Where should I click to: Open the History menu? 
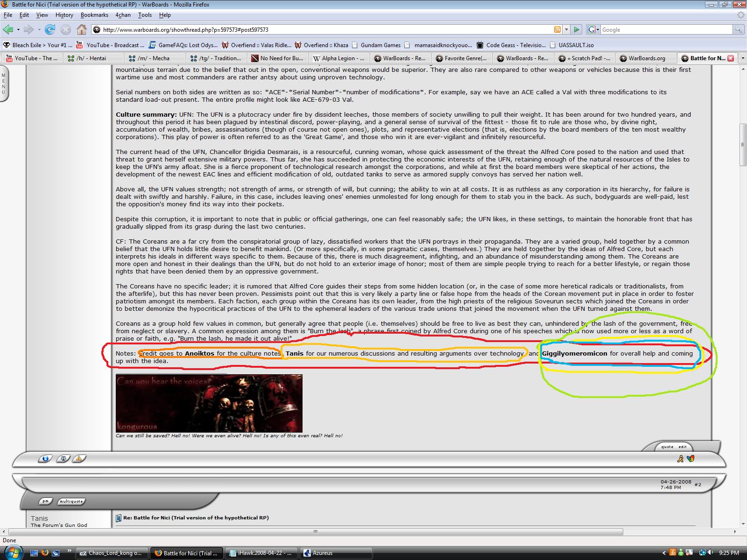[x=64, y=15]
